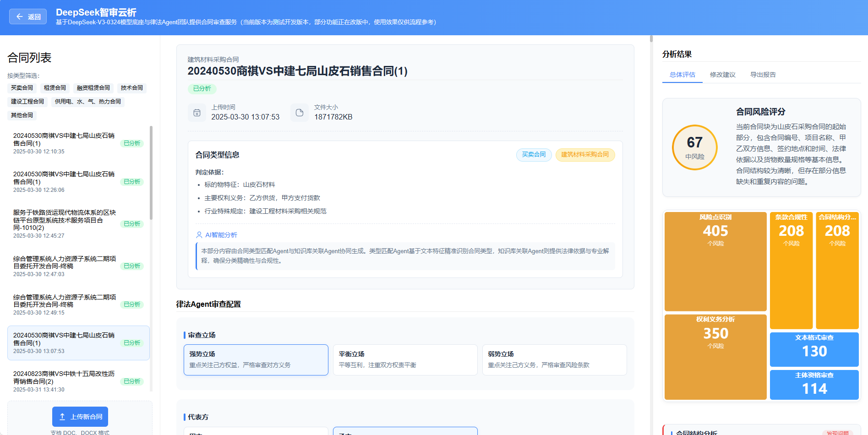
Task: Click the person icon next to AI智能分析
Action: (x=198, y=235)
